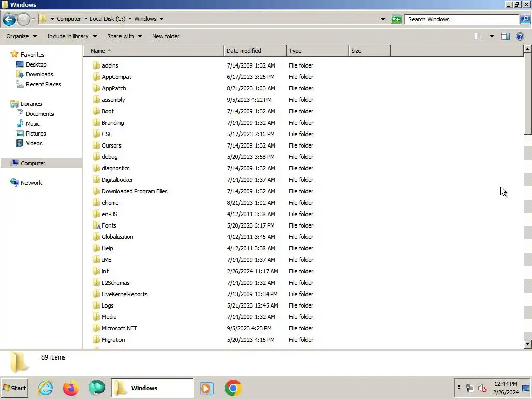Click the muted volume tray icon
This screenshot has height=399, width=532.
[482, 388]
